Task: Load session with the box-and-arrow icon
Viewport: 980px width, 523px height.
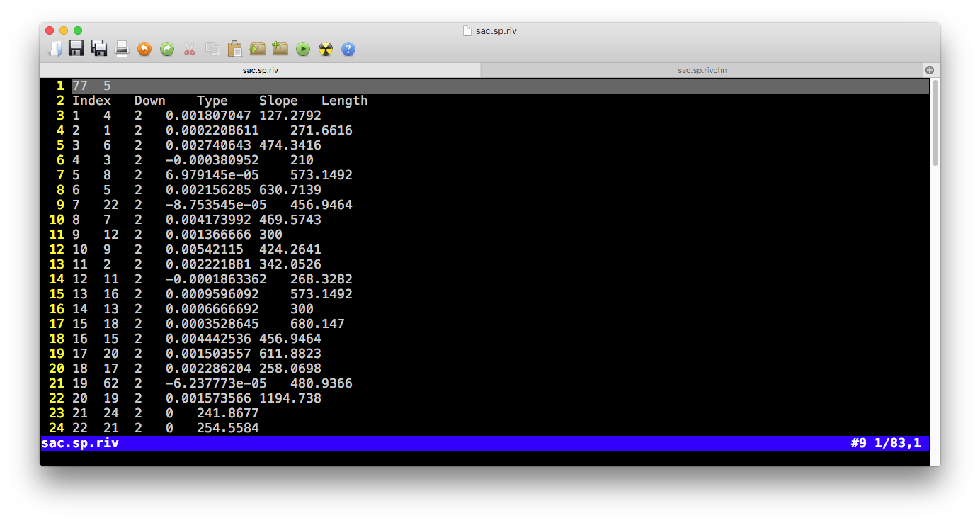Action: pos(257,49)
